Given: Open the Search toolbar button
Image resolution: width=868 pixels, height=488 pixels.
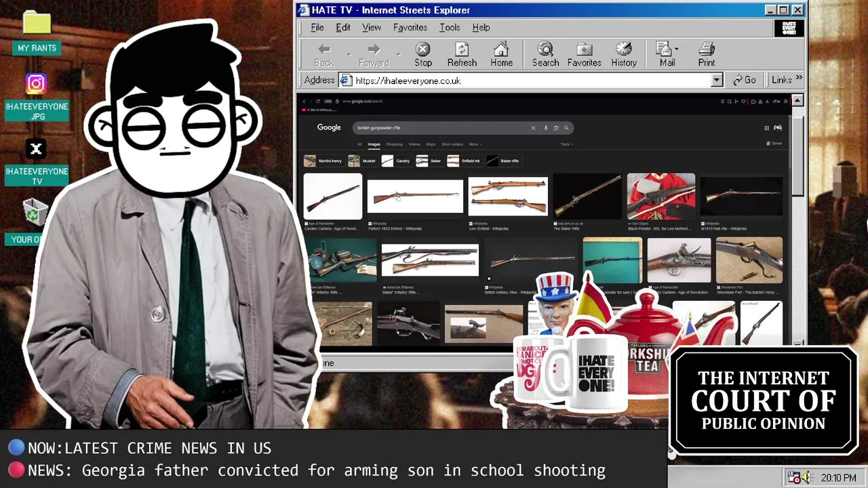Looking at the screenshot, I should pos(545,54).
